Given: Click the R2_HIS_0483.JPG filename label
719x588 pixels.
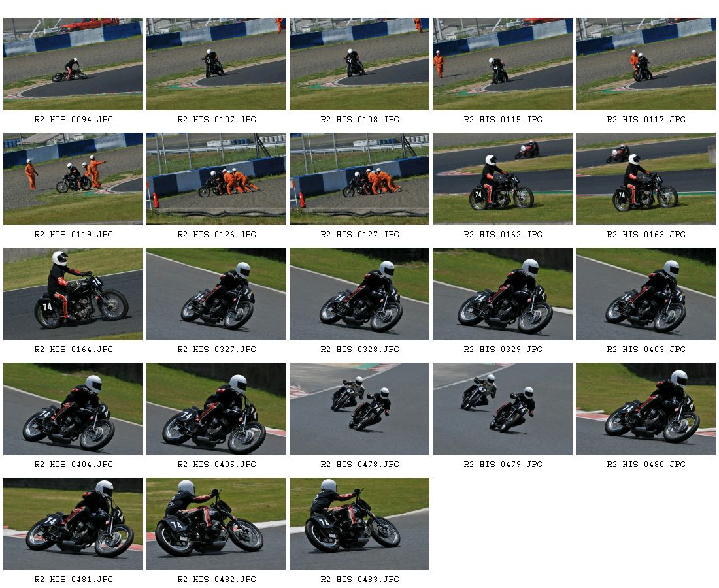Looking at the screenshot, I should (359, 580).
